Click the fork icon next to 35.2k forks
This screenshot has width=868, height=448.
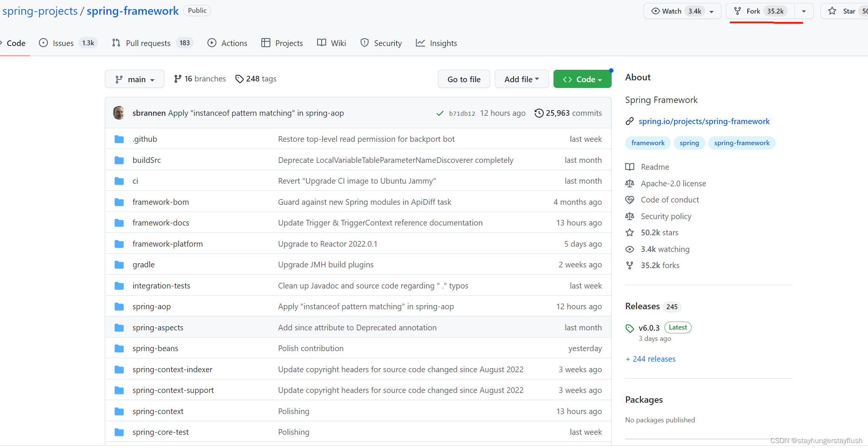(x=630, y=265)
